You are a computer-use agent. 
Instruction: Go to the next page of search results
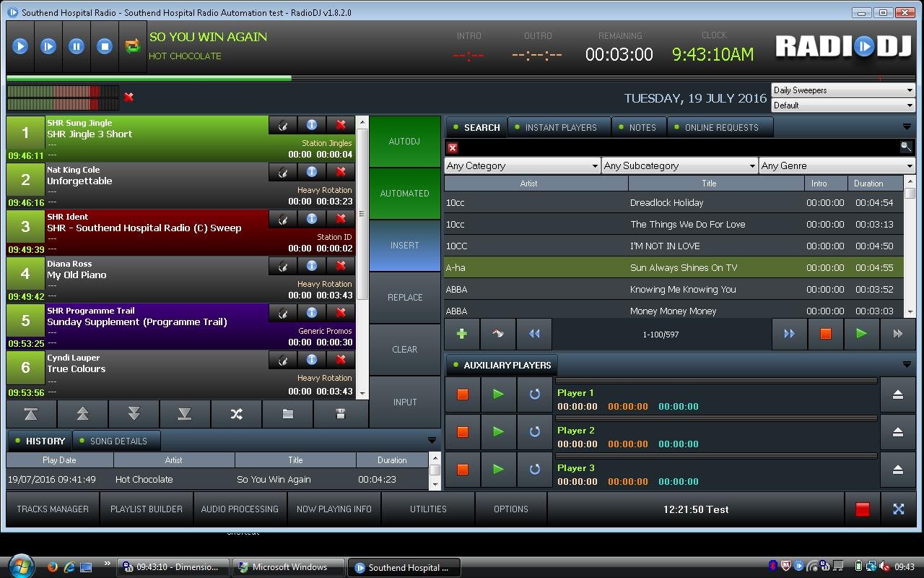(x=789, y=334)
